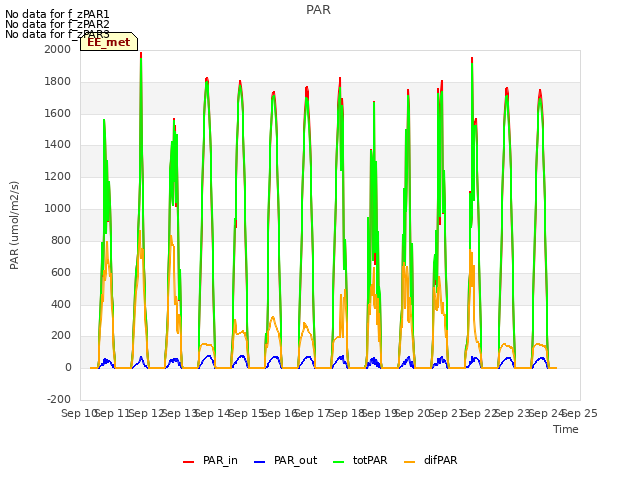This screenshot has height=480, width=640.
Task: Click the 1000 y-axis tick label
Action: click(x=58, y=209)
